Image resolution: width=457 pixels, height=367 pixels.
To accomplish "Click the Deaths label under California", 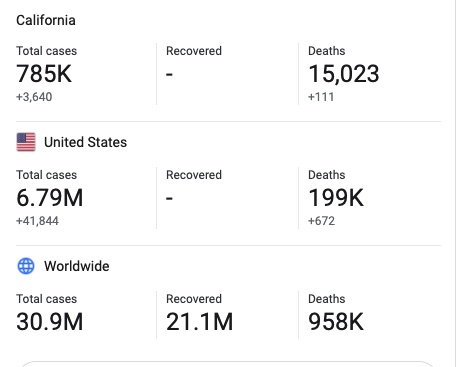I will click(327, 51).
